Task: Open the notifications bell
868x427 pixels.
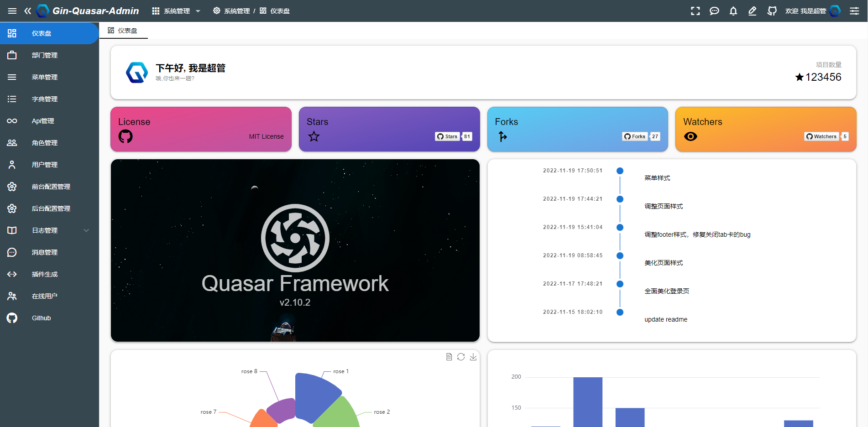Action: pyautogui.click(x=733, y=11)
